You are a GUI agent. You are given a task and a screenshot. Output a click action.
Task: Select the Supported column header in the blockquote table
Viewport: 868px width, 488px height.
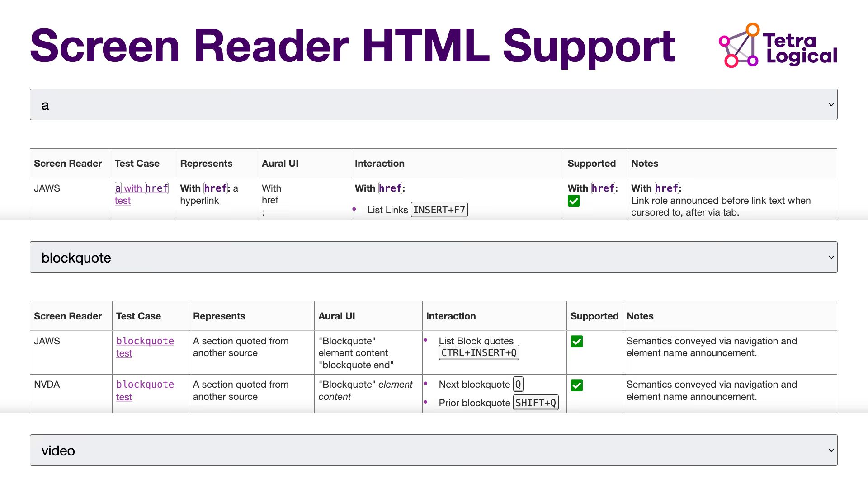coord(594,316)
